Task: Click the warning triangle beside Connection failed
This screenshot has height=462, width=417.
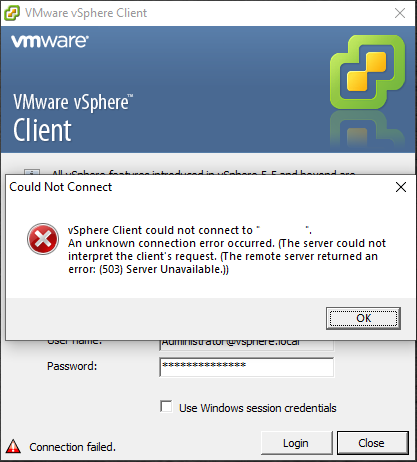Action: coord(13,446)
